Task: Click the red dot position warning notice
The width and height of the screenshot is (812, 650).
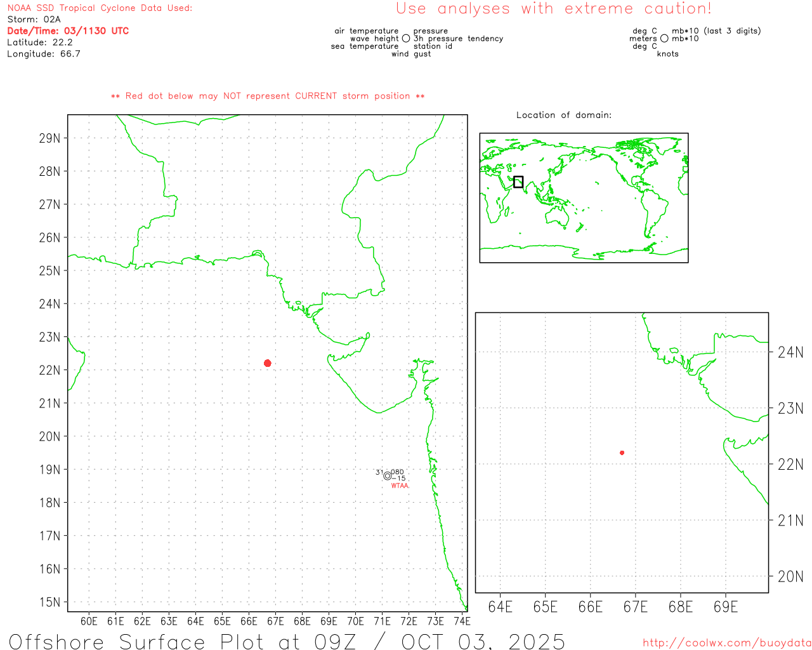Action: coord(268,96)
